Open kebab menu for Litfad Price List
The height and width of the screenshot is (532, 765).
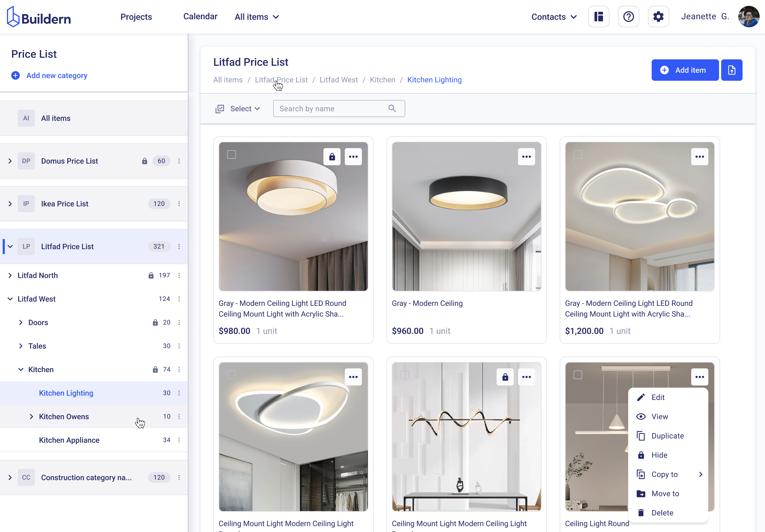coord(179,246)
